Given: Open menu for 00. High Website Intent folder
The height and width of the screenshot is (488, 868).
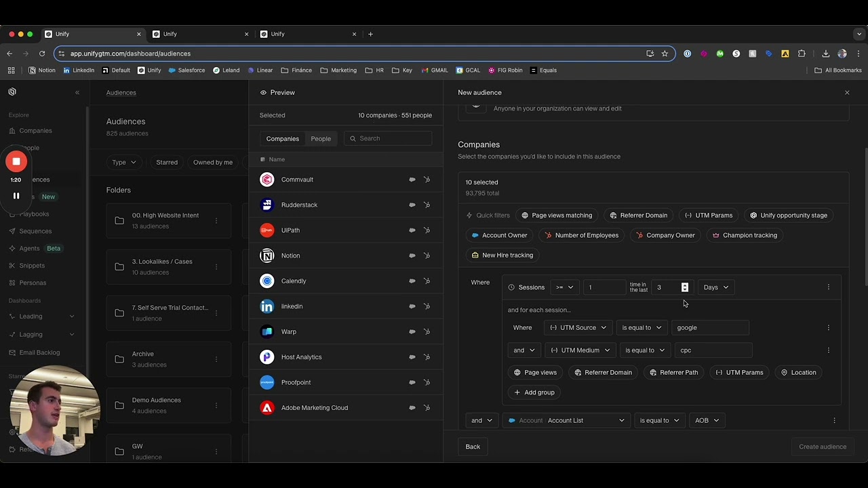Looking at the screenshot, I should point(216,220).
